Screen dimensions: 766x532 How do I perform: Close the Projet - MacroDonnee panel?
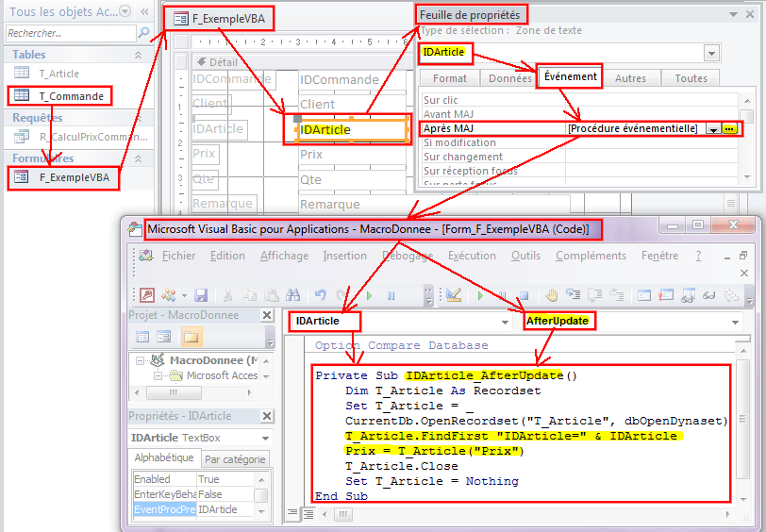click(x=267, y=316)
